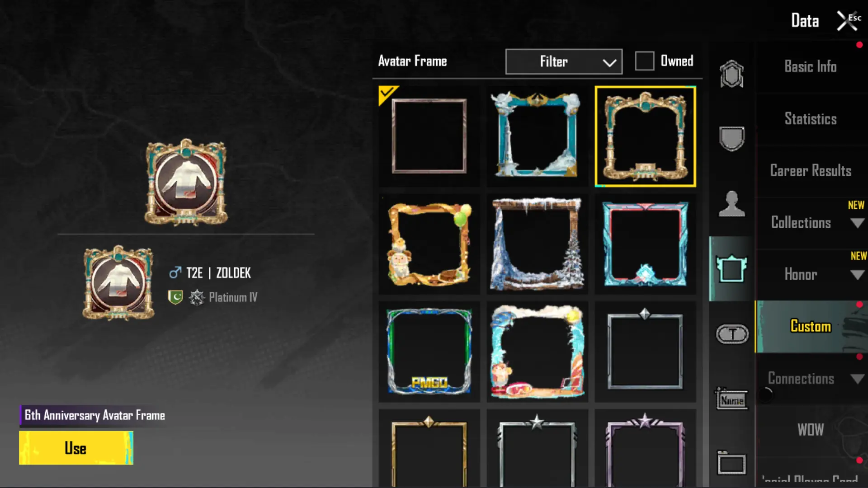Select the shield emblem sidebar icon
The image size is (868, 488).
(x=731, y=138)
